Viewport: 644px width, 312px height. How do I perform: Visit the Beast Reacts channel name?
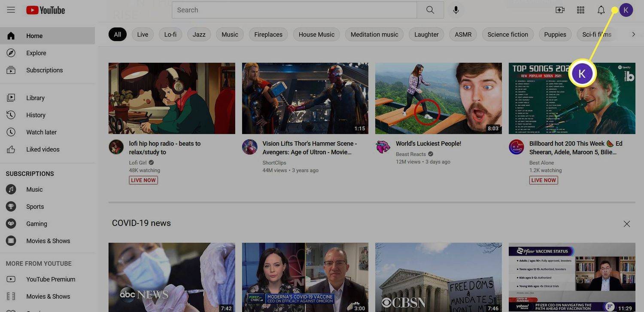[x=411, y=154]
